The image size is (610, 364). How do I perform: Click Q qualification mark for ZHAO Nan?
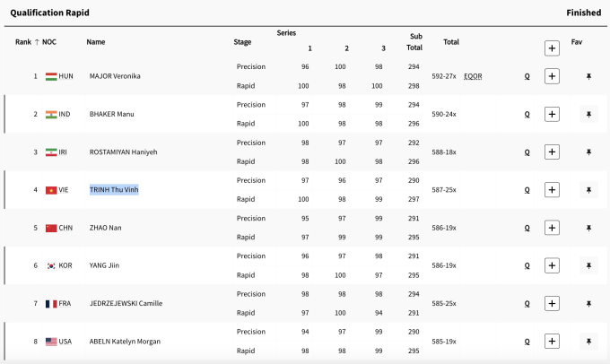point(527,228)
